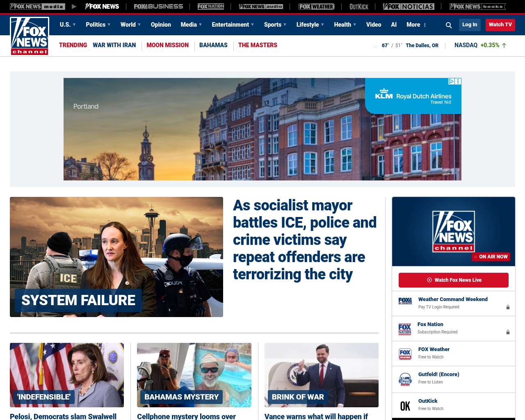Screen dimensions: 525x420
Task: Open the trending Moon Mission link
Action: (167, 45)
